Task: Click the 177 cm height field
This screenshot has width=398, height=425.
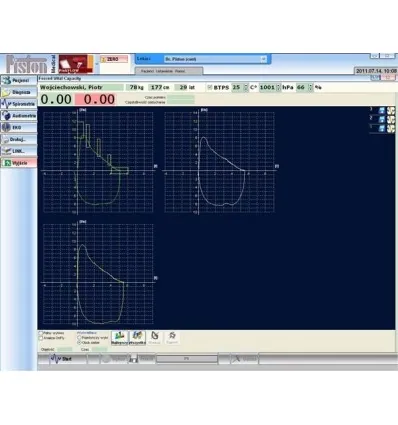Action: point(159,87)
